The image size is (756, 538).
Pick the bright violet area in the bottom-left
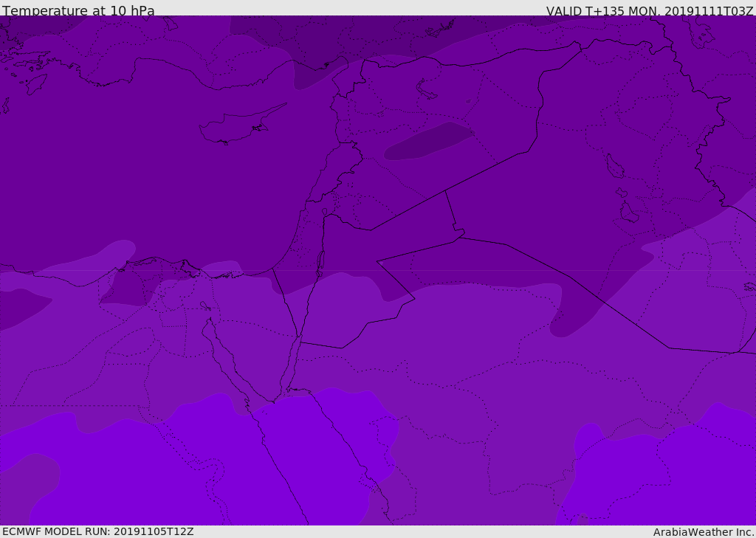pos(111,480)
